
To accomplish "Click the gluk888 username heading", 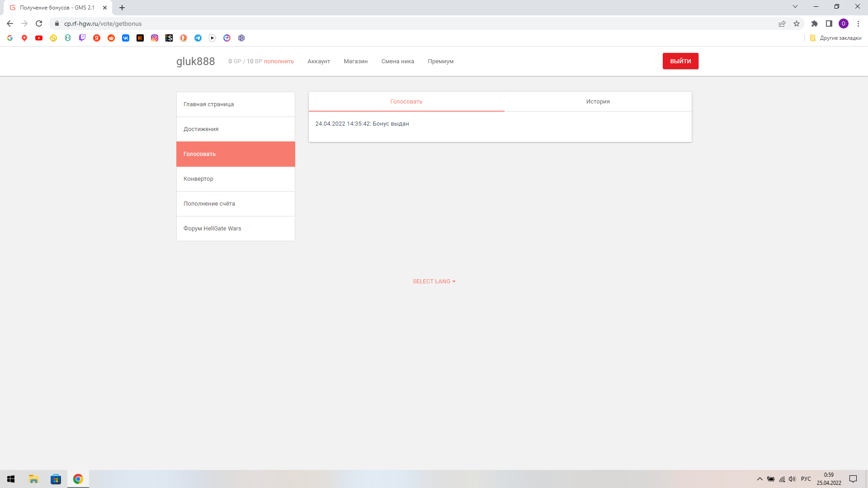I will [x=195, y=61].
